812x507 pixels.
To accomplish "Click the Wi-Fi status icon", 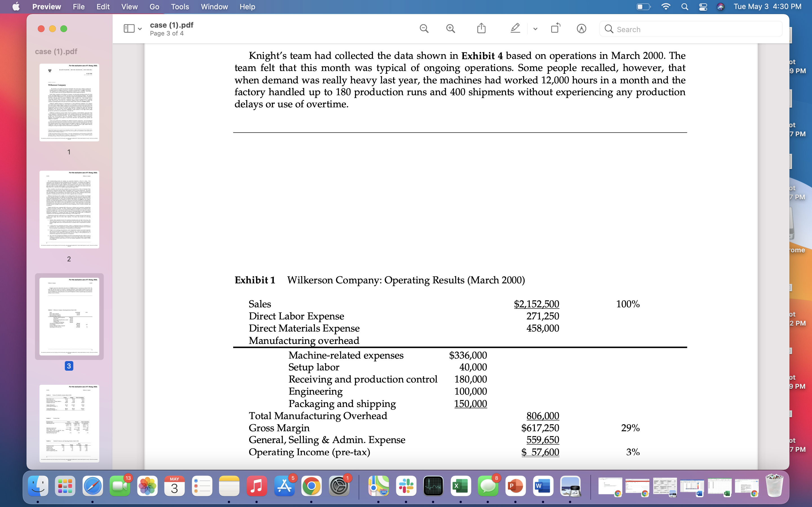I will pyautogui.click(x=665, y=7).
